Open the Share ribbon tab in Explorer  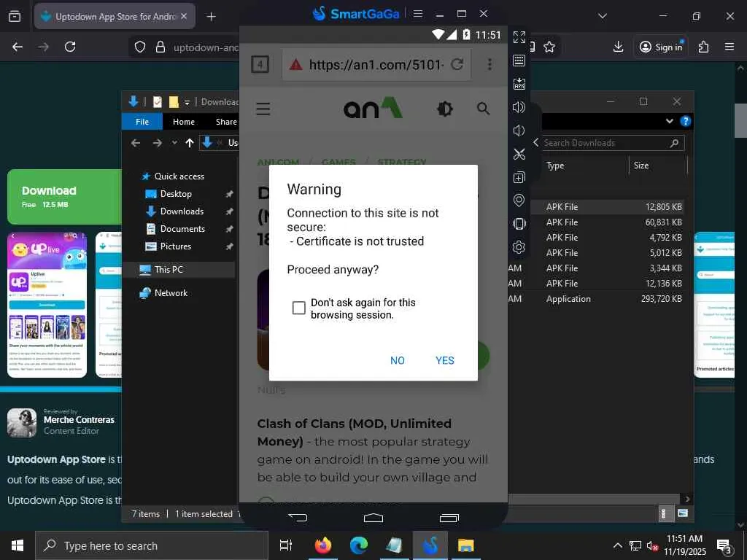pyautogui.click(x=226, y=122)
